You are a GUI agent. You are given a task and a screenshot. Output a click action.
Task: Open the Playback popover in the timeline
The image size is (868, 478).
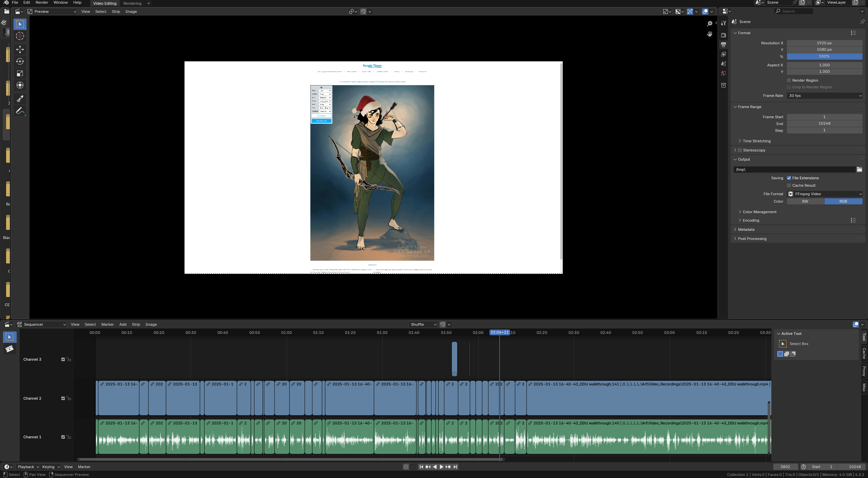pos(28,467)
